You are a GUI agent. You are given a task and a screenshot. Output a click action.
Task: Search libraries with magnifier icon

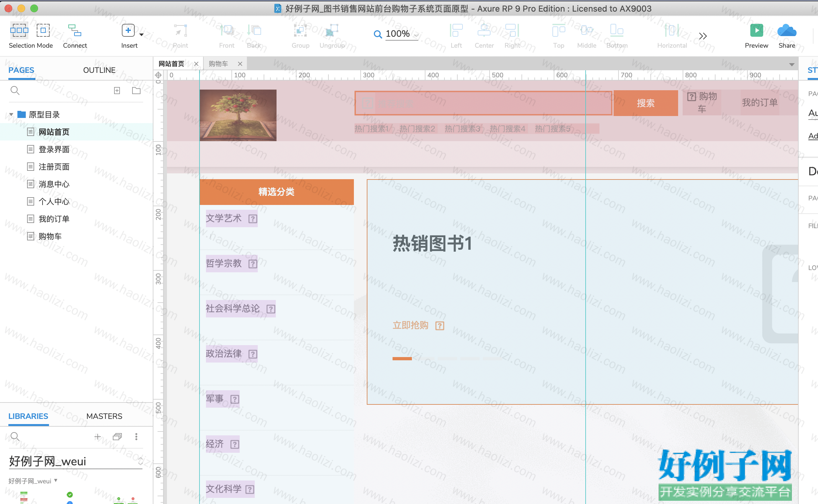click(x=15, y=437)
